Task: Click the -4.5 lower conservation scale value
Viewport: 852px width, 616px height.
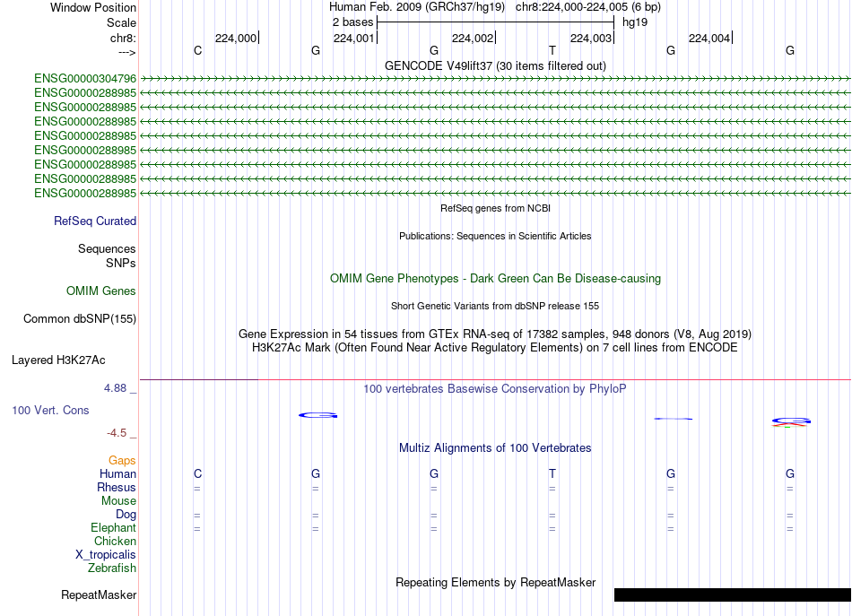Action: pos(117,433)
